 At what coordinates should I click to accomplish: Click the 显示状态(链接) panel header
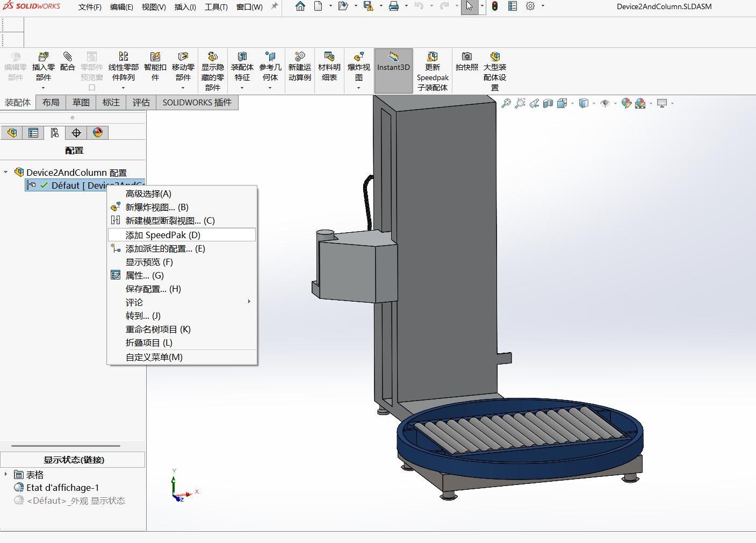tap(73, 460)
